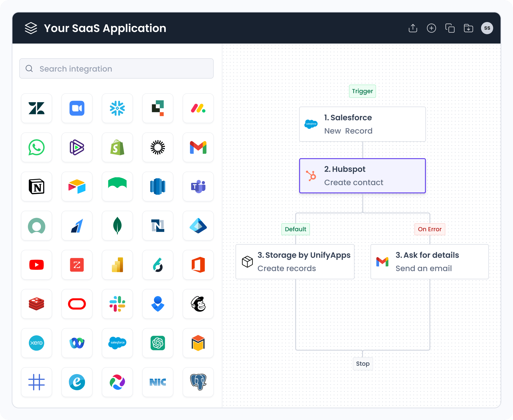Click the upload/export icon in header
Screen dimensions: 513x420
point(413,28)
